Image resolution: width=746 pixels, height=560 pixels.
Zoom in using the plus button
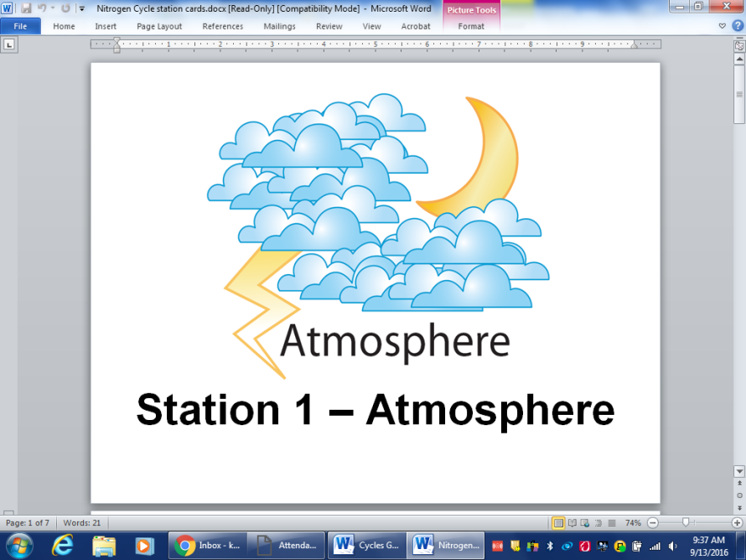tap(735, 522)
